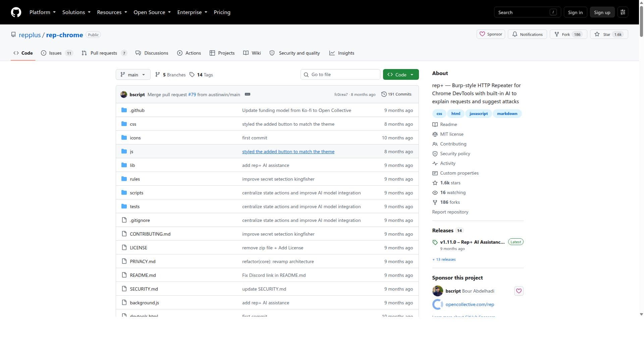Open the Projects tab
The width and height of the screenshot is (644, 362).
tap(222, 53)
